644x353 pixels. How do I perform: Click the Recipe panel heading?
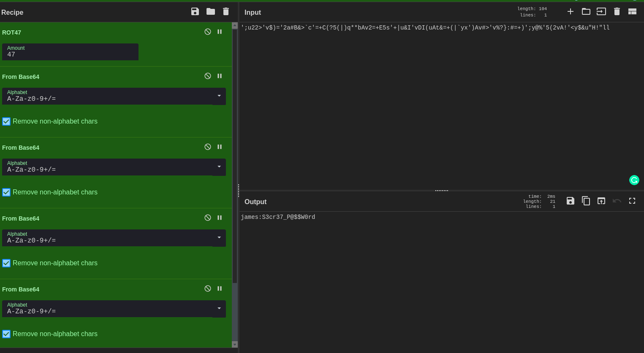pyautogui.click(x=12, y=13)
